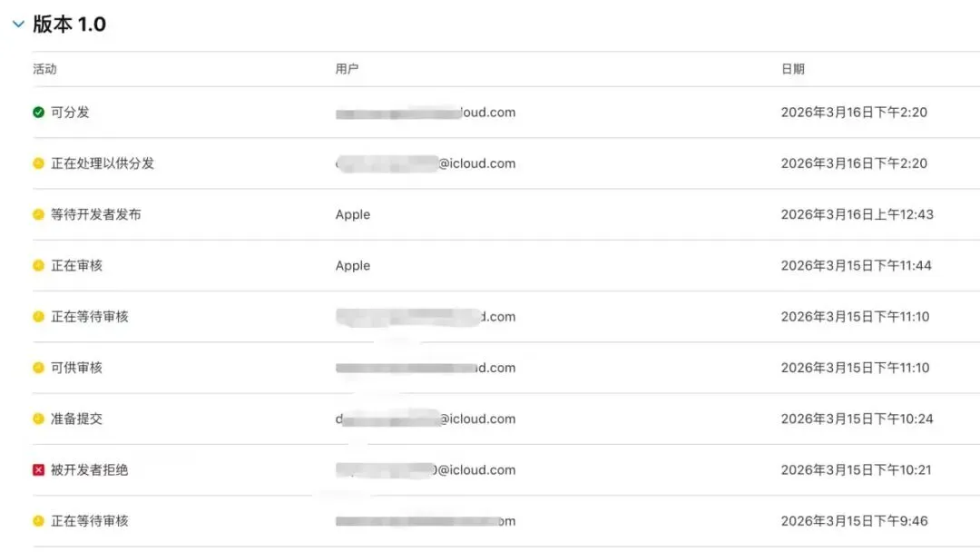Click the red X icon for 被开发者拒绝
Screen dimensions: 980x552
click(x=38, y=470)
